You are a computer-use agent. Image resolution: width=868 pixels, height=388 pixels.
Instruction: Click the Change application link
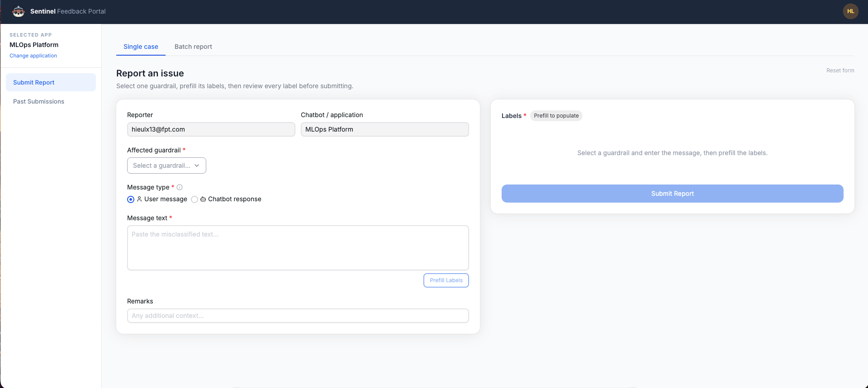click(33, 56)
